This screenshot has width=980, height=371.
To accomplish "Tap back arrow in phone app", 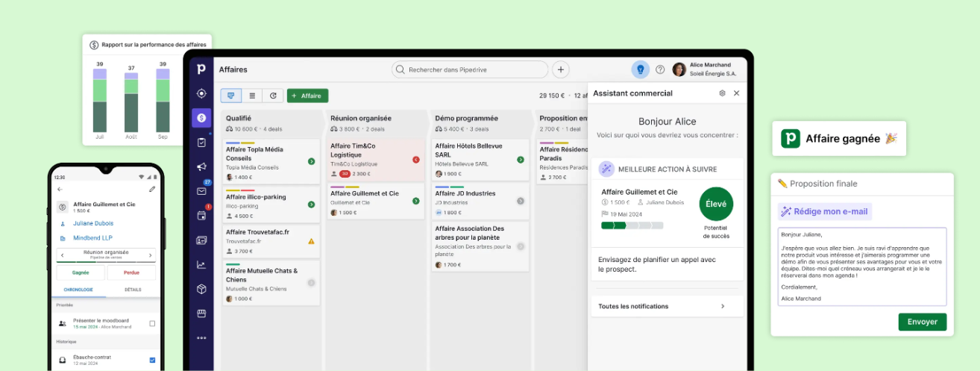I will (x=60, y=190).
